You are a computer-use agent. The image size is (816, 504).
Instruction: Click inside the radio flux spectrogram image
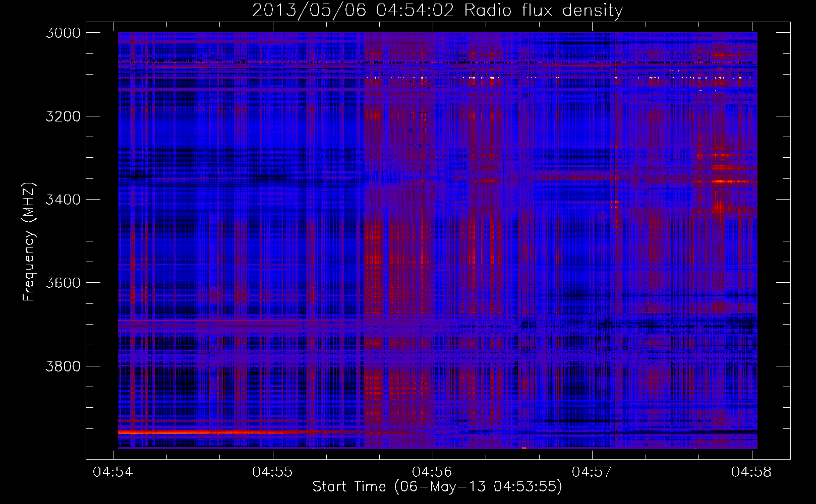437,240
